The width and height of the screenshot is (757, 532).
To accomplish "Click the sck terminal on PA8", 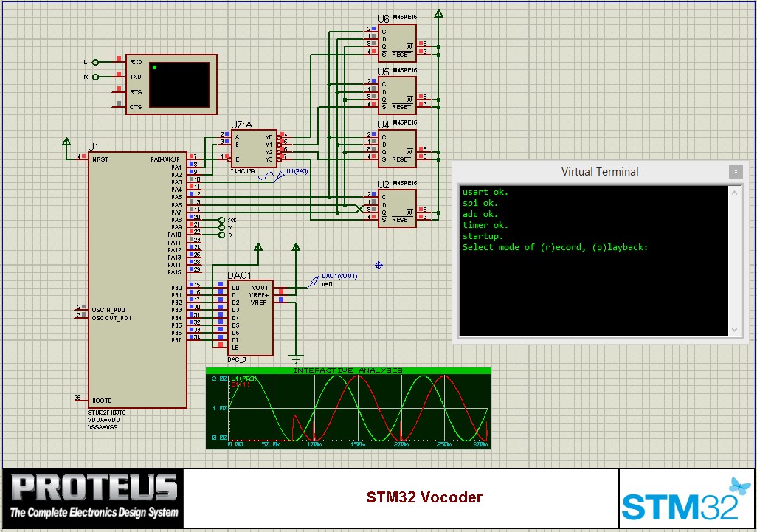I will [x=221, y=220].
